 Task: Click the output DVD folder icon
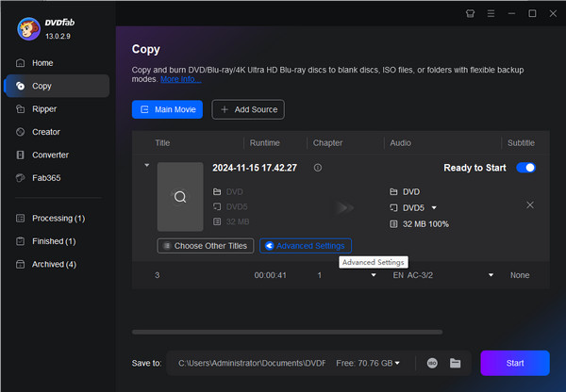tap(393, 192)
